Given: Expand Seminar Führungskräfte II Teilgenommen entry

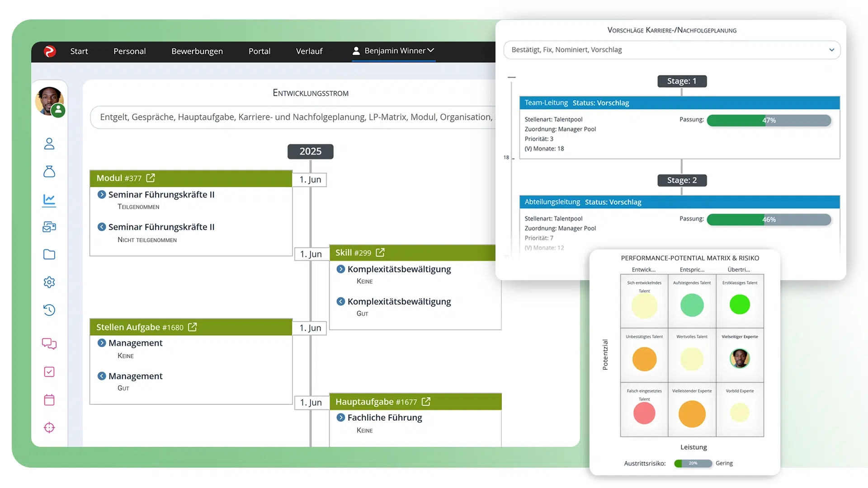Looking at the screenshot, I should click(x=102, y=194).
